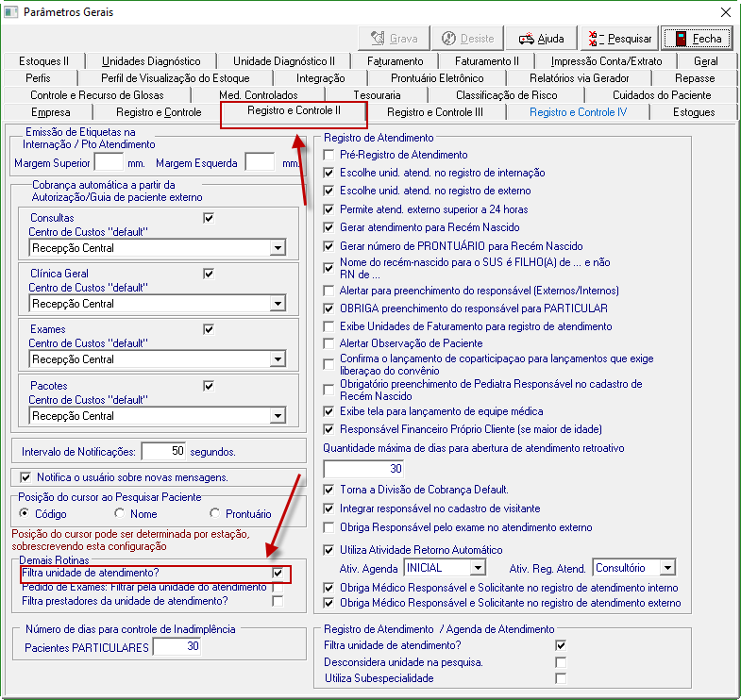Click the Margem Superior input field

109,163
